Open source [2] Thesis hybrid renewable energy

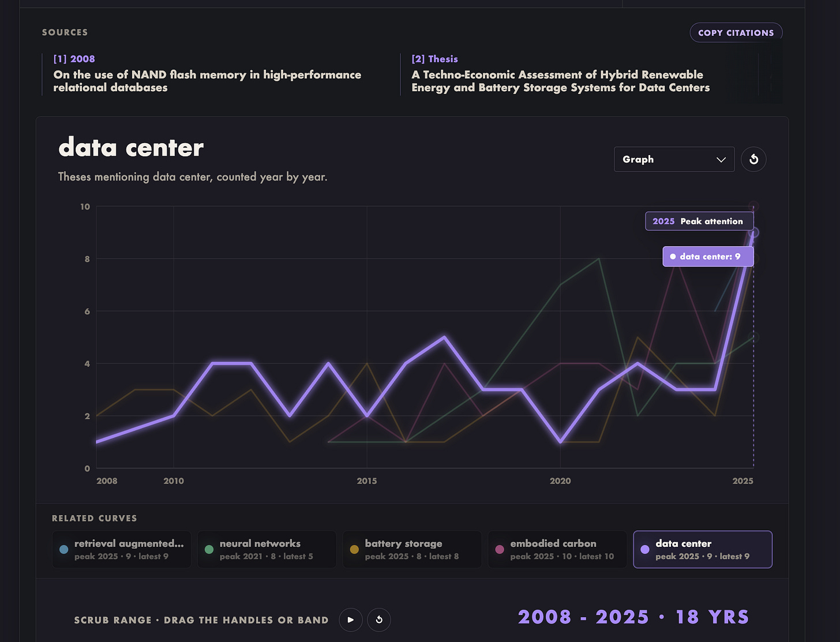[561, 74]
